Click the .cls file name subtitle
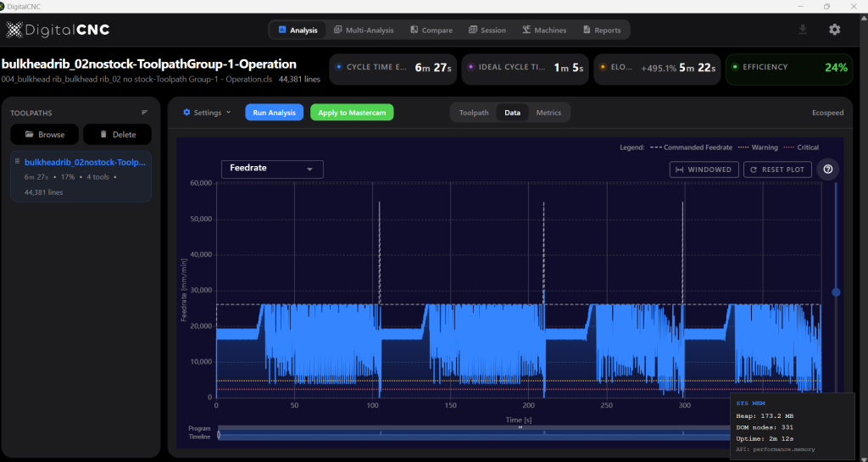868x462 pixels. click(x=136, y=79)
